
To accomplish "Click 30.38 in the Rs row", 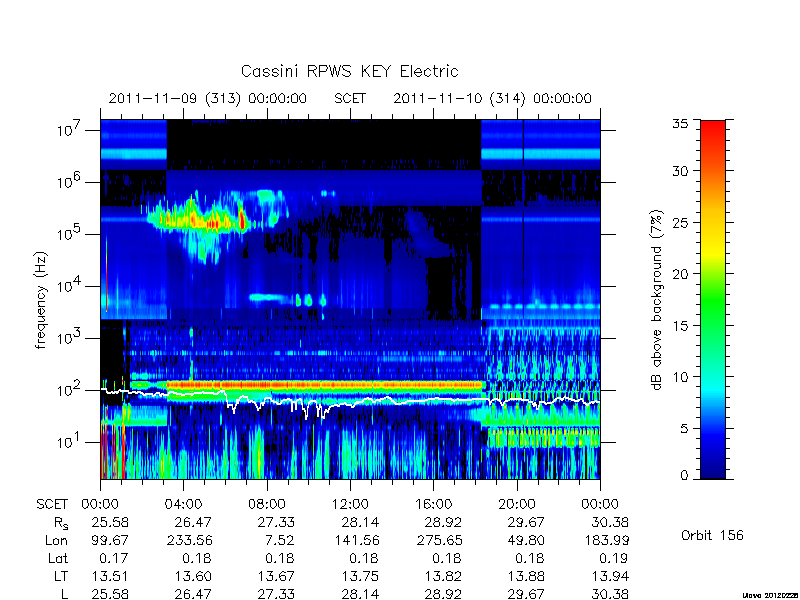I will coord(610,522).
